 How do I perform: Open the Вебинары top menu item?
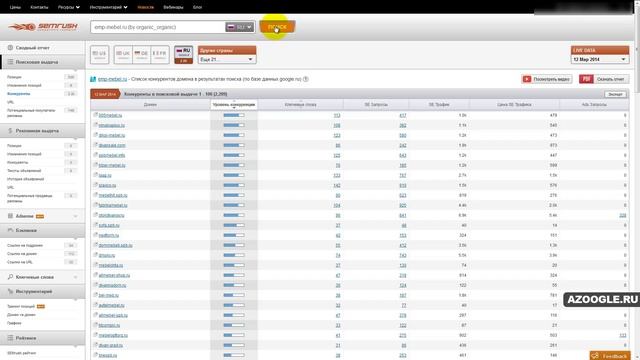point(173,7)
